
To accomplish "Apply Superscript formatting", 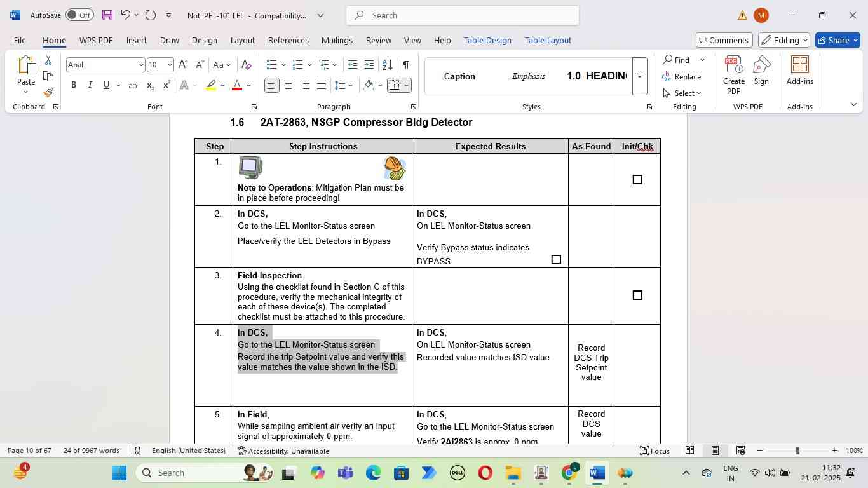I will (166, 85).
